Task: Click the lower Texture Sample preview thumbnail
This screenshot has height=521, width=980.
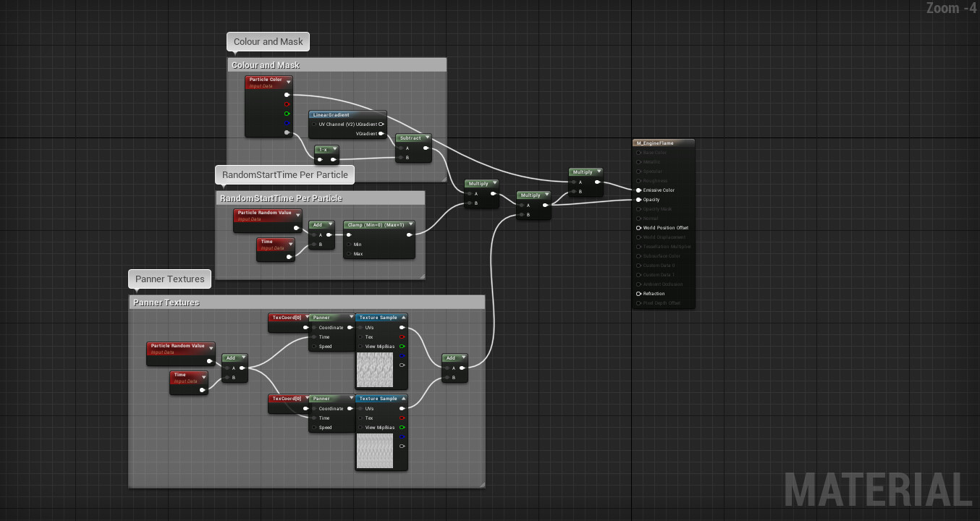Action: pos(374,451)
